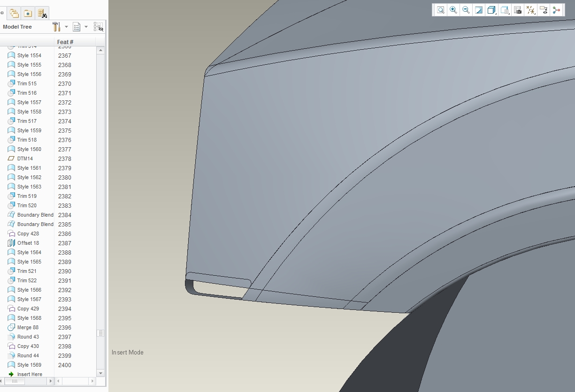Select the Round 43 feature icon
The width and height of the screenshot is (575, 392).
pyautogui.click(x=11, y=337)
